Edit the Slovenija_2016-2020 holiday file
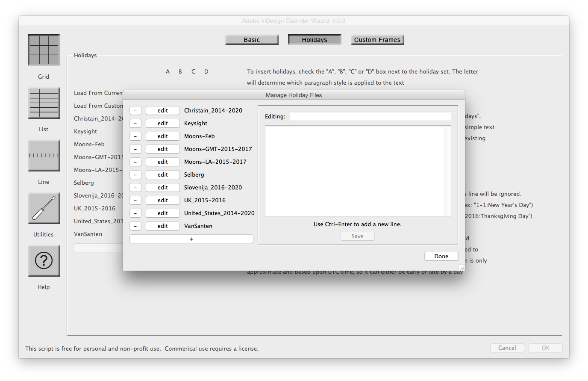The height and width of the screenshot is (381, 588). click(x=162, y=187)
